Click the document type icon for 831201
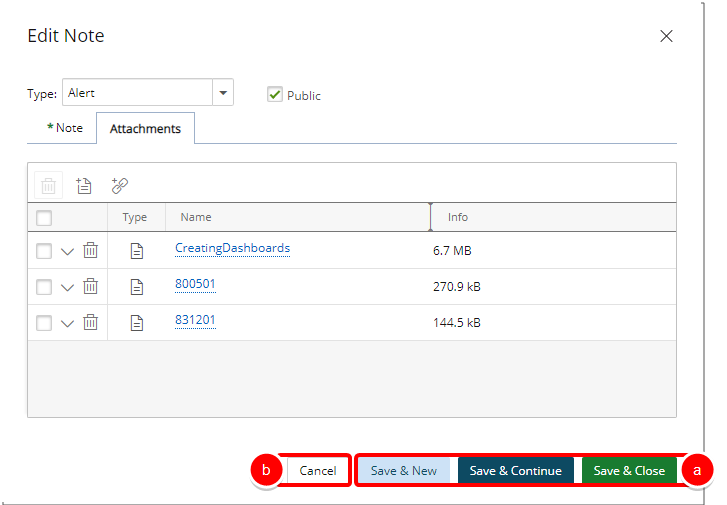727x505 pixels. [x=137, y=323]
